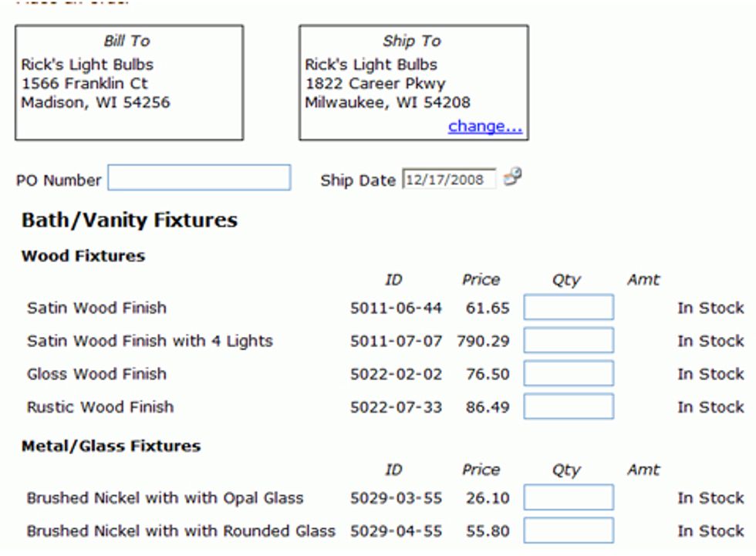Viewport: 756px width, 556px height.
Task: Click Qty field for Rustic Wood Finish
Action: click(x=569, y=406)
